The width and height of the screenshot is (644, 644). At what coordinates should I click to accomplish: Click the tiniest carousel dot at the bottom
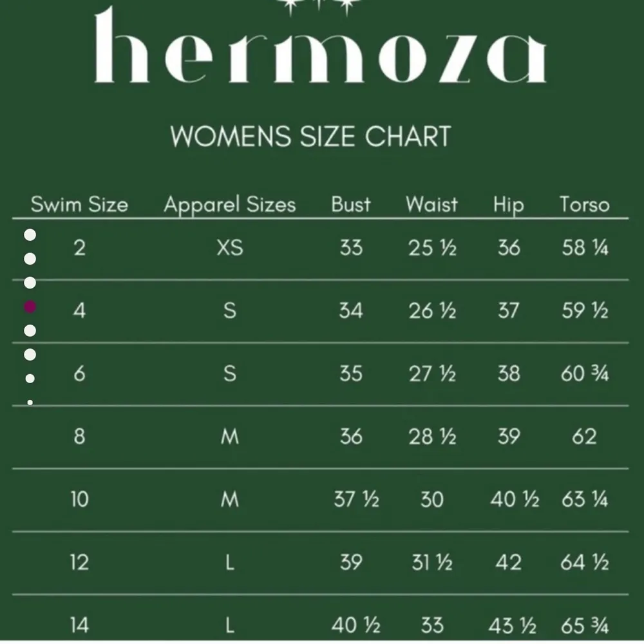(x=30, y=402)
